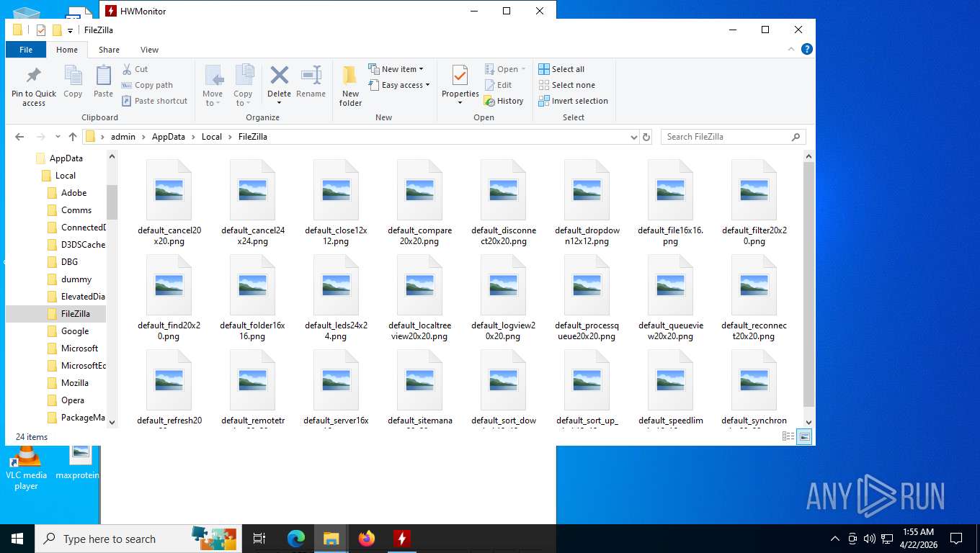Click the Copy ribbon icon

point(73,81)
